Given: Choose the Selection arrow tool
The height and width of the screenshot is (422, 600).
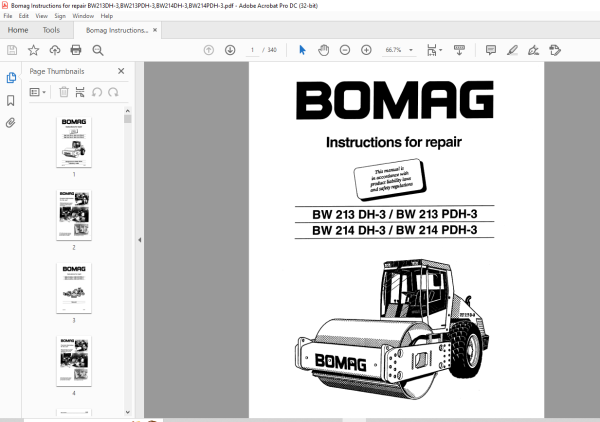Looking at the screenshot, I should click(x=302, y=50).
